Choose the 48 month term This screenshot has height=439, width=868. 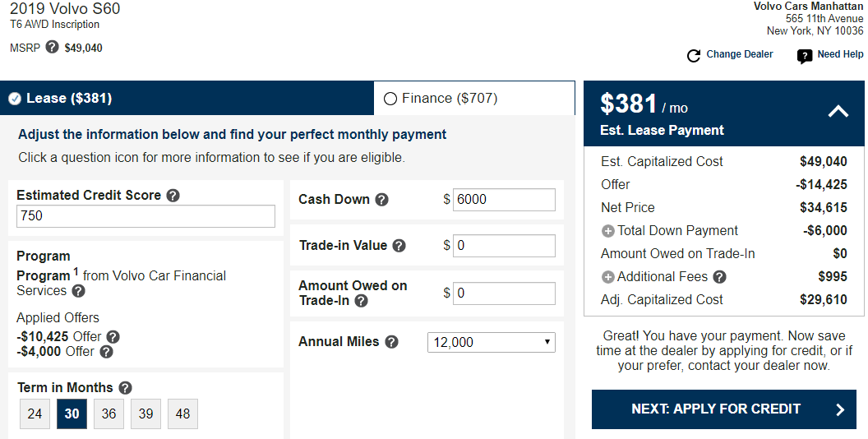(182, 414)
